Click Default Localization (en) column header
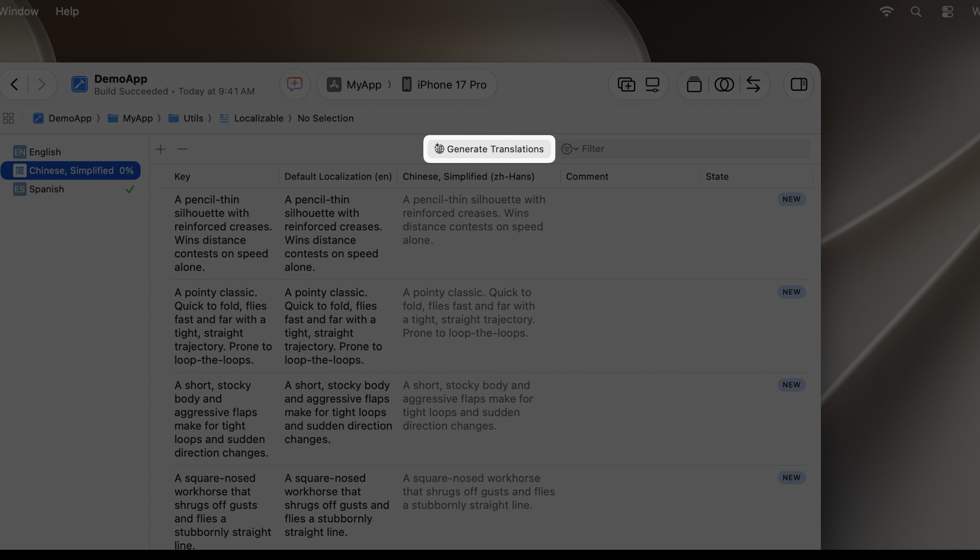Viewport: 980px width, 560px height. (x=338, y=177)
